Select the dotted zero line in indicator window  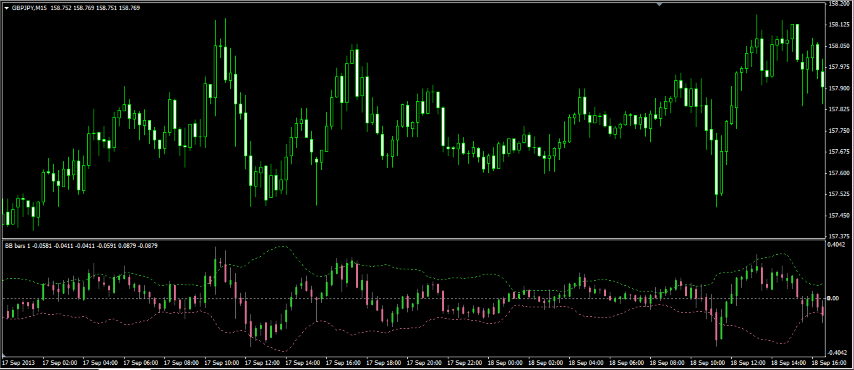click(413, 299)
